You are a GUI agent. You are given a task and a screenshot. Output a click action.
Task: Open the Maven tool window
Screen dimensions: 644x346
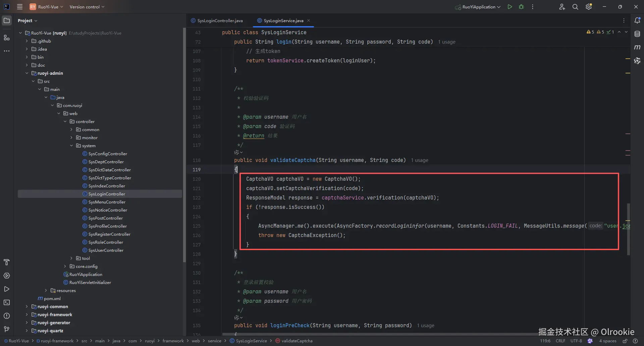637,47
